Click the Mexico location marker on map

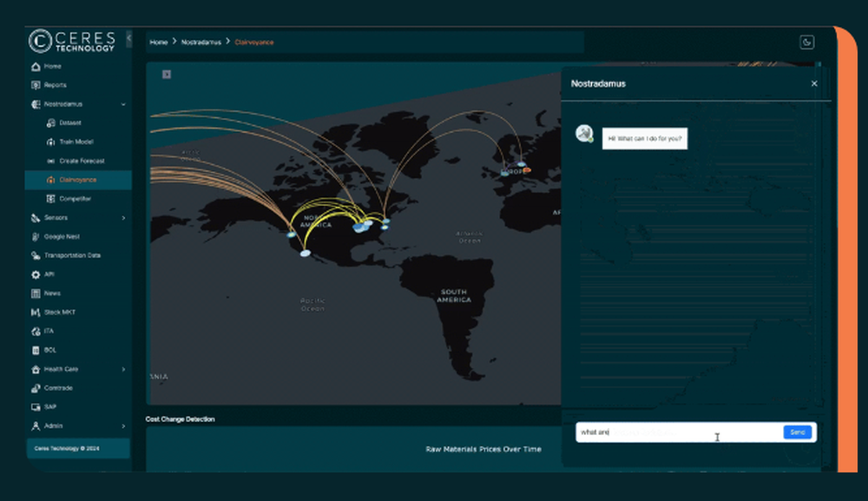(305, 253)
